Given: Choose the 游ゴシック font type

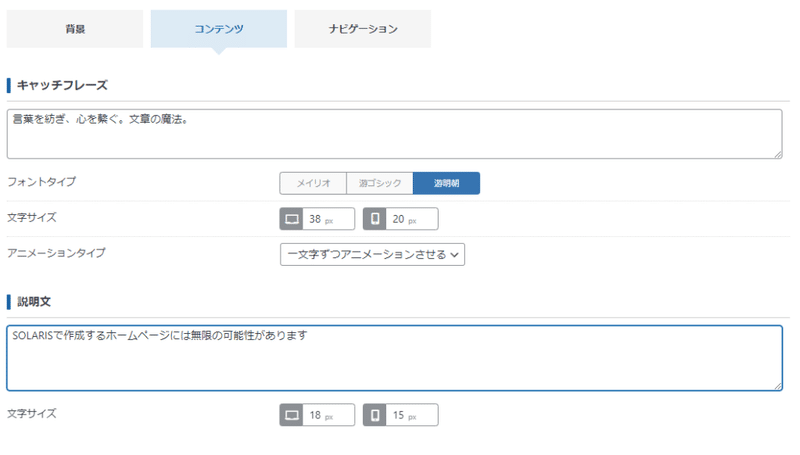Looking at the screenshot, I should click(380, 183).
